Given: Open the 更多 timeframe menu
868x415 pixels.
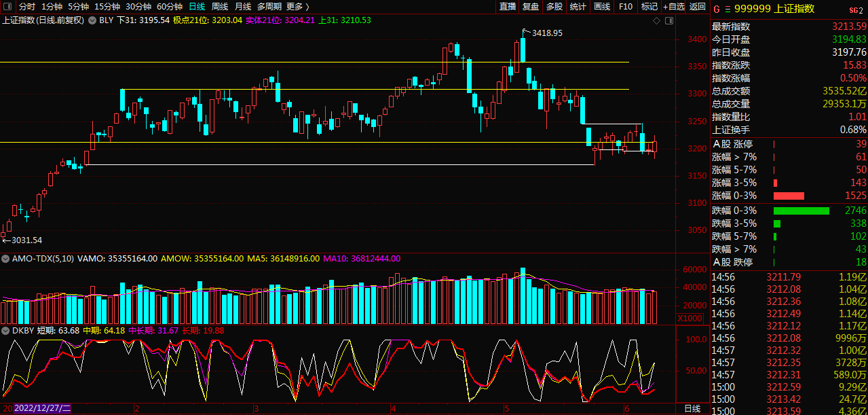Looking at the screenshot, I should coord(297,7).
